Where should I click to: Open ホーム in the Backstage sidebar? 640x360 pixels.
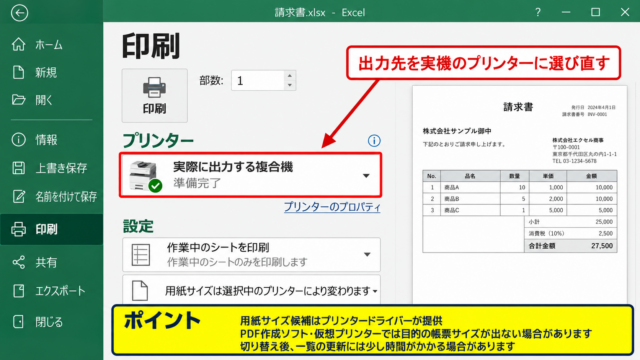tap(51, 44)
